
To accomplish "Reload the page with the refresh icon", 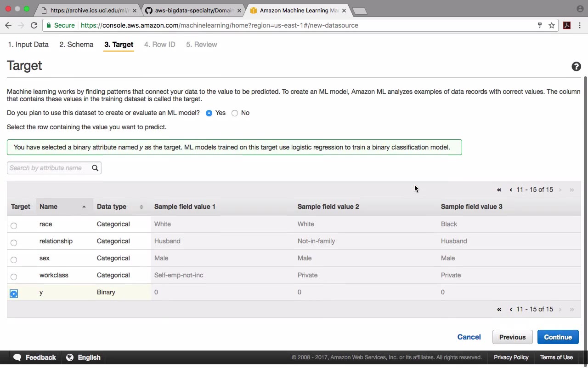I will [x=34, y=25].
